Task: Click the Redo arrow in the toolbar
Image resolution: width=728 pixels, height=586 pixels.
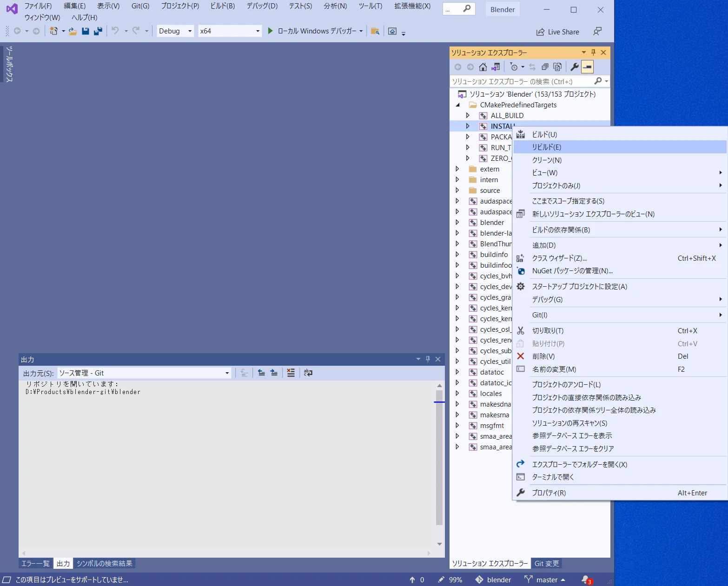Action: pyautogui.click(x=136, y=31)
